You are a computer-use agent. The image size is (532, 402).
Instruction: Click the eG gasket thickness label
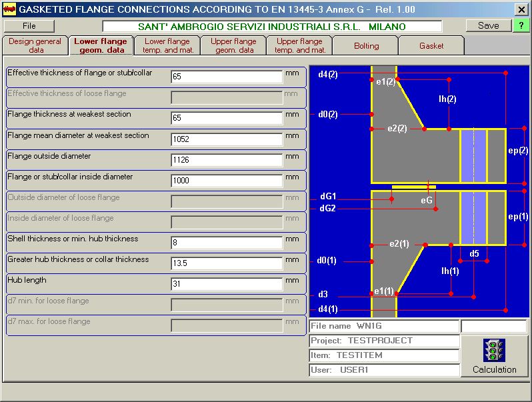427,201
